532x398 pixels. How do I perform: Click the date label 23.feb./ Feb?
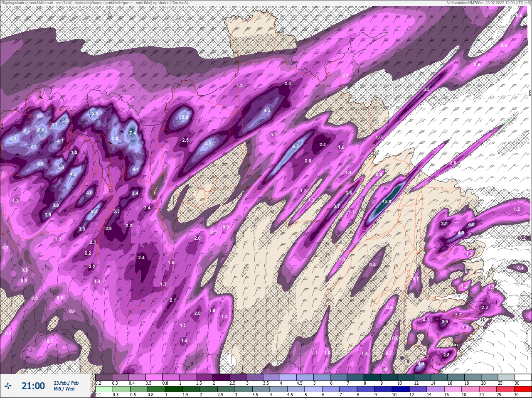pos(66,383)
